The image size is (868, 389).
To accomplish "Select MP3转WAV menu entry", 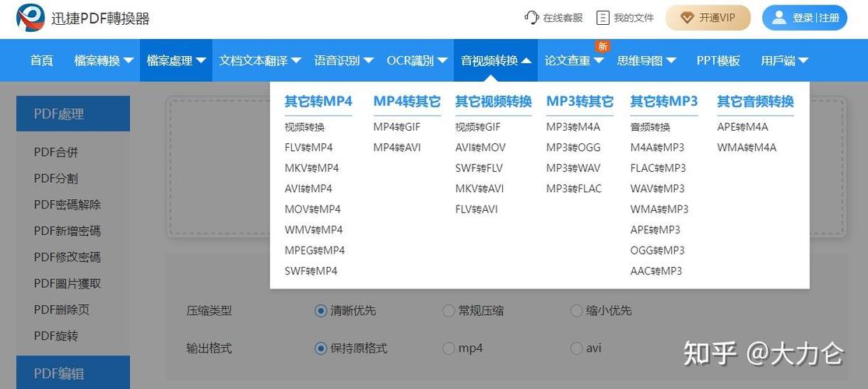I will point(574,168).
